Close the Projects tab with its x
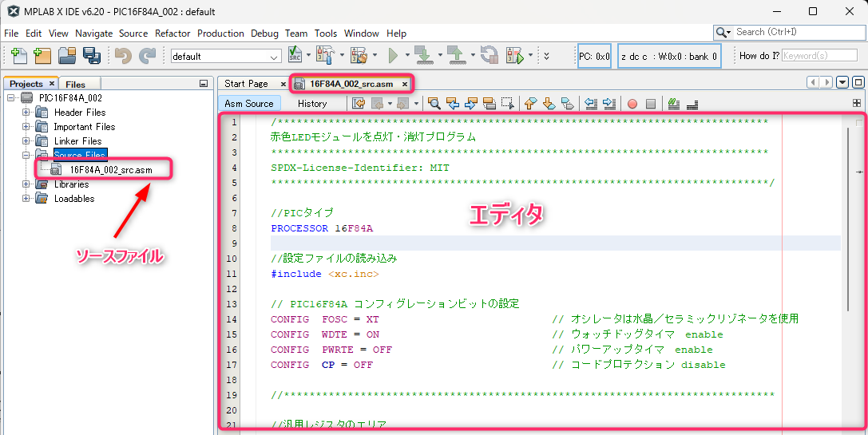Screen dimensions: 868x435 click(x=51, y=84)
